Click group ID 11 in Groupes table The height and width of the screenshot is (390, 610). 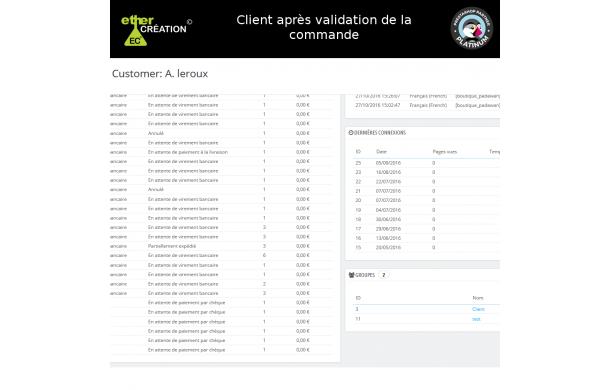(358, 319)
